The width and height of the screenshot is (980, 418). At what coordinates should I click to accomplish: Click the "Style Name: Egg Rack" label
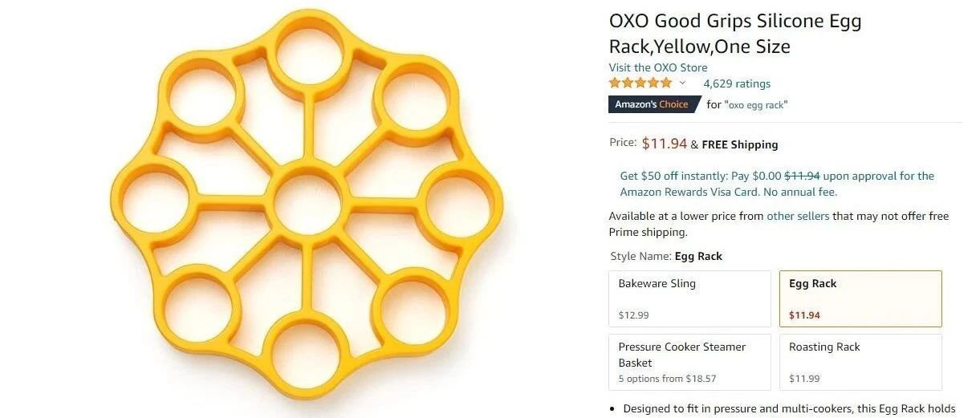pos(666,257)
